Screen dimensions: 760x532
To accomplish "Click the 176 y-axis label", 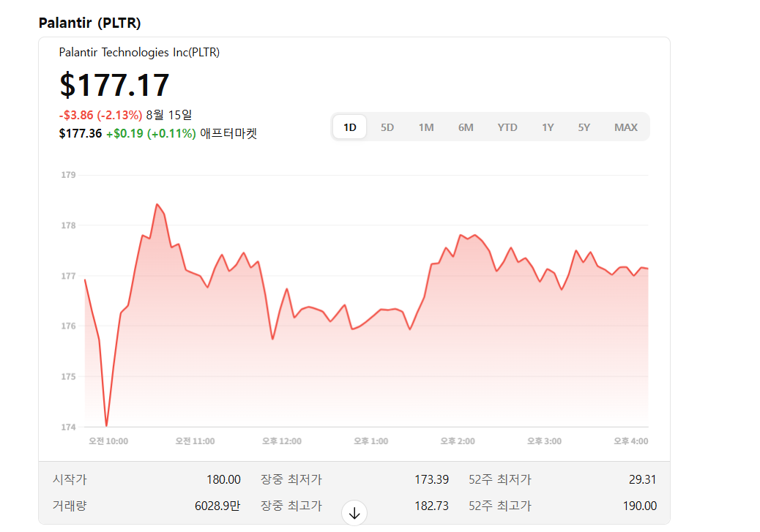I will point(68,326).
